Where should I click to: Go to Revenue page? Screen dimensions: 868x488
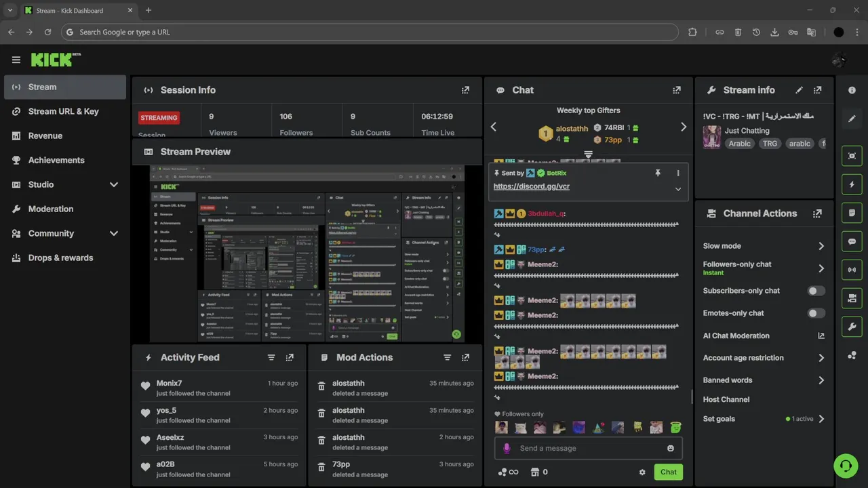click(x=65, y=136)
